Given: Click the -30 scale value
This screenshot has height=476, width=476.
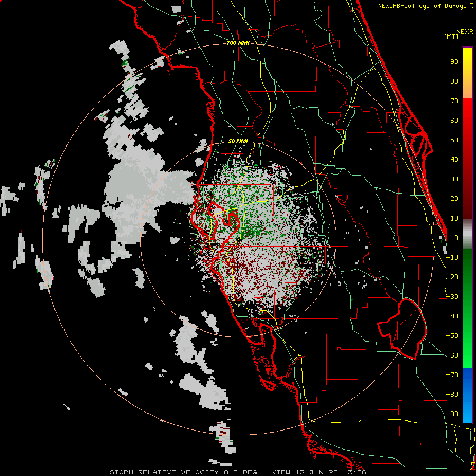Looking at the screenshot, I should pos(452,297).
